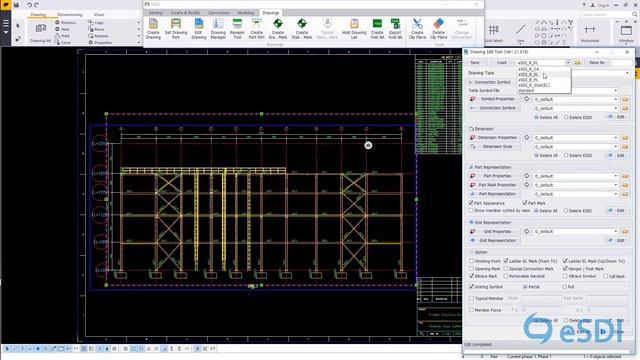This screenshot has width=640, height=360.
Task: Expand the Dimension Properties 0_default dropdown
Action: (616, 138)
